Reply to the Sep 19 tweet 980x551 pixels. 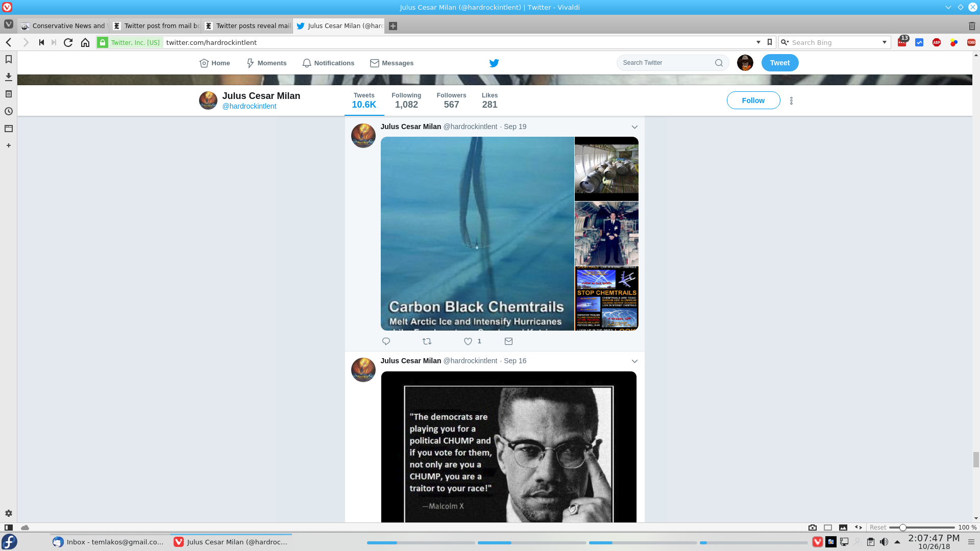point(386,341)
